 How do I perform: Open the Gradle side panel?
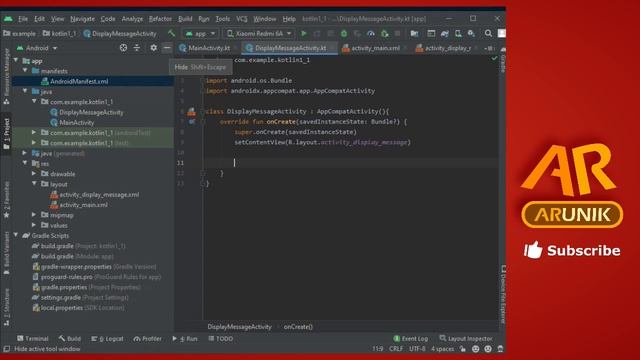[x=503, y=60]
